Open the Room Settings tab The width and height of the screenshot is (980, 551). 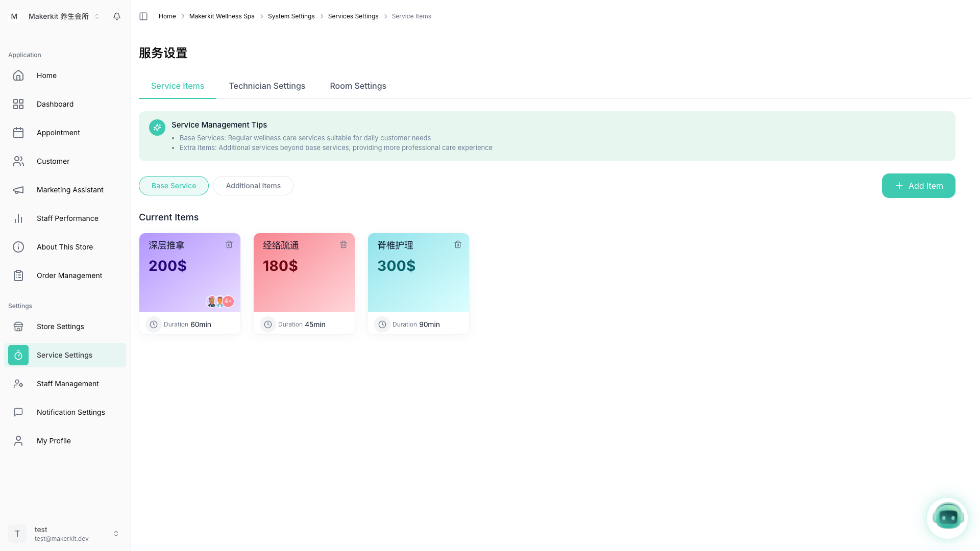click(x=358, y=86)
